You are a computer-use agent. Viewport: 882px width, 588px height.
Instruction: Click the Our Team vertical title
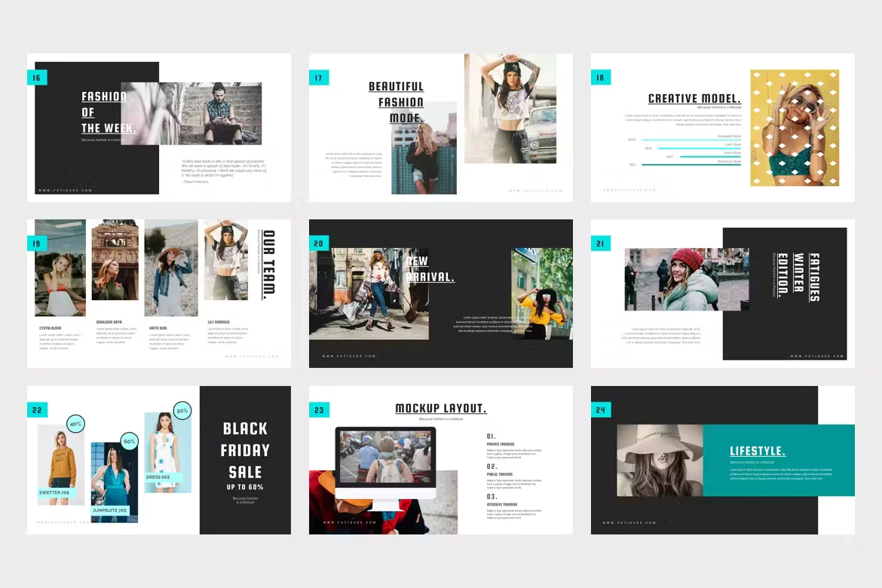point(268,264)
